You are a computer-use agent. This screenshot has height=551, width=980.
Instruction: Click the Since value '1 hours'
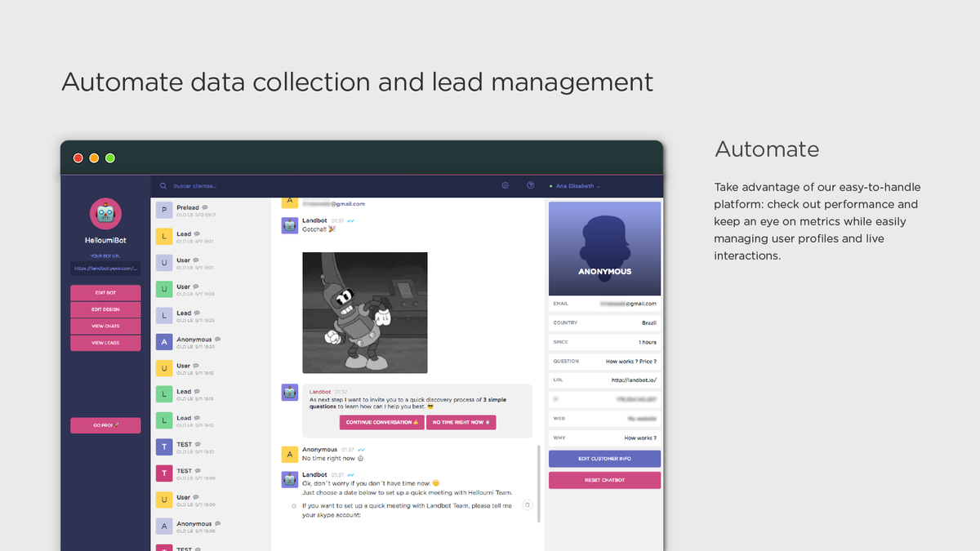(648, 342)
